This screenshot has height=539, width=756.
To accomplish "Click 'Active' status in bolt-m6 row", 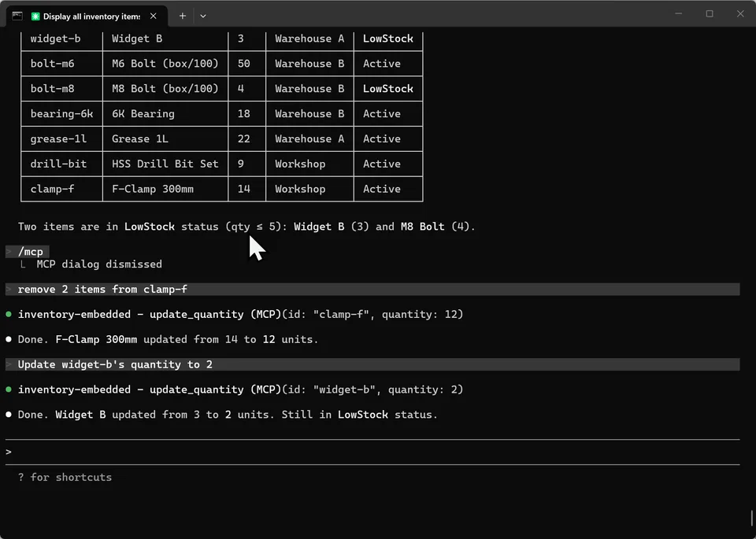I will coord(381,64).
